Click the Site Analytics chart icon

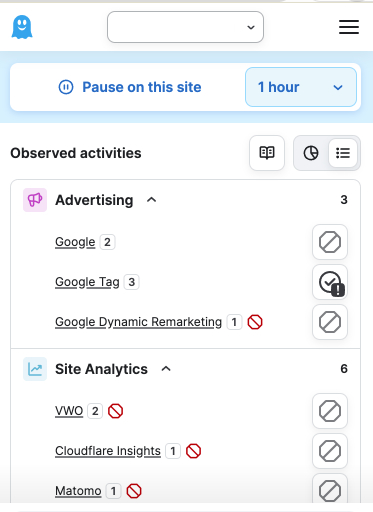point(35,369)
